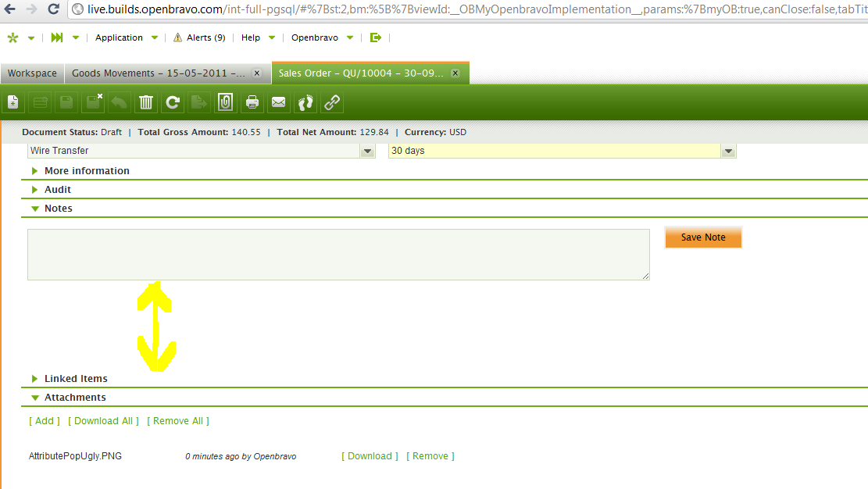Image resolution: width=868 pixels, height=489 pixels.
Task: Open attachments via the paperclip icon
Action: click(226, 102)
